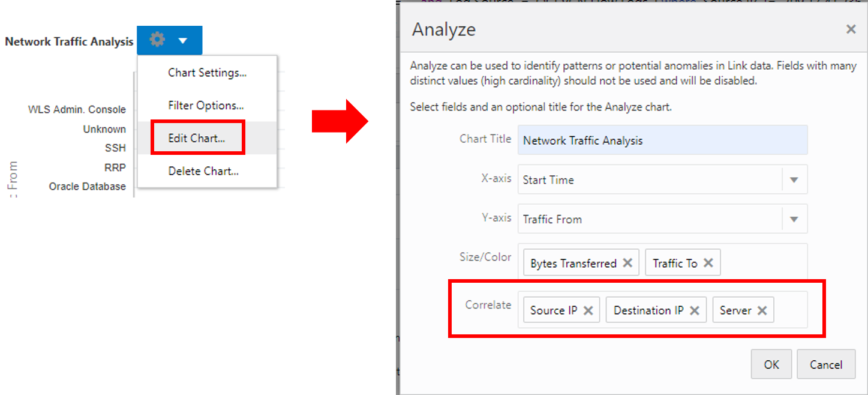Select Chart Settings menu item
Image resolution: width=868 pixels, height=395 pixels.
207,73
